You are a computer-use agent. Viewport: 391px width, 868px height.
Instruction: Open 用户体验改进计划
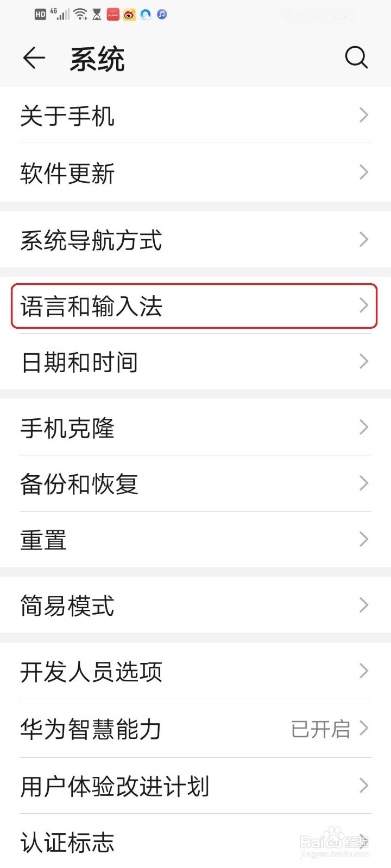click(195, 786)
